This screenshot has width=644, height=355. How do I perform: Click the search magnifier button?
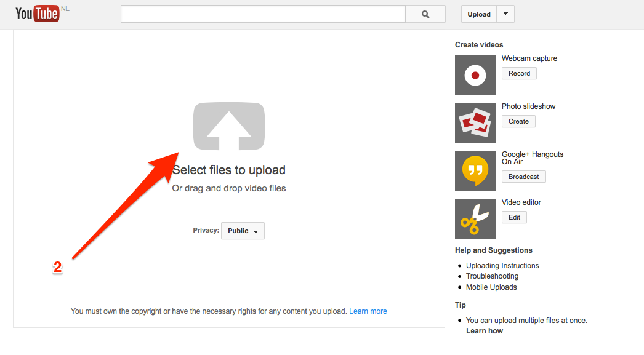pyautogui.click(x=425, y=14)
